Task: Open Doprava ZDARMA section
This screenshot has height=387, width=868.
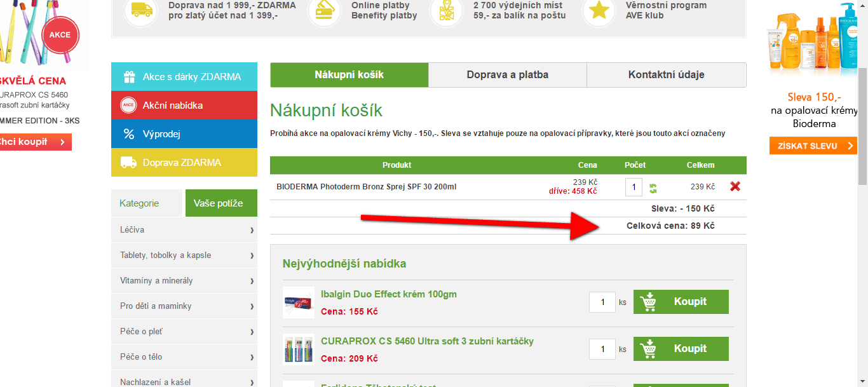Action: [x=184, y=163]
